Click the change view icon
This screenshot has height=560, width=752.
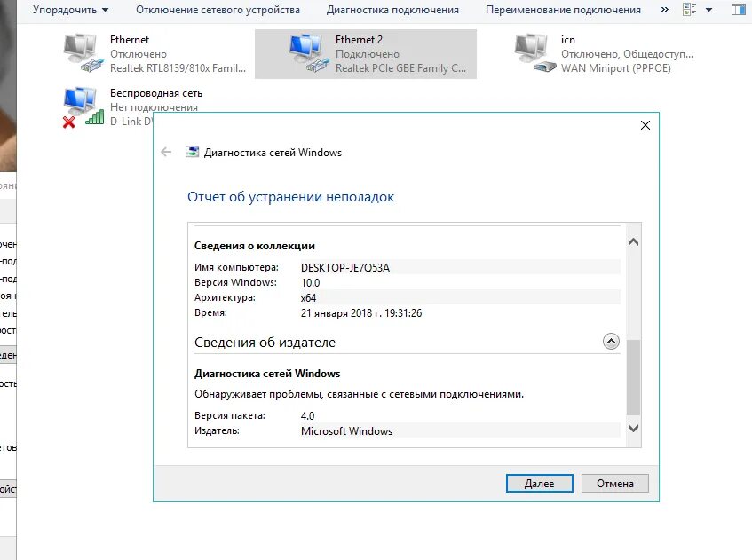pos(689,9)
